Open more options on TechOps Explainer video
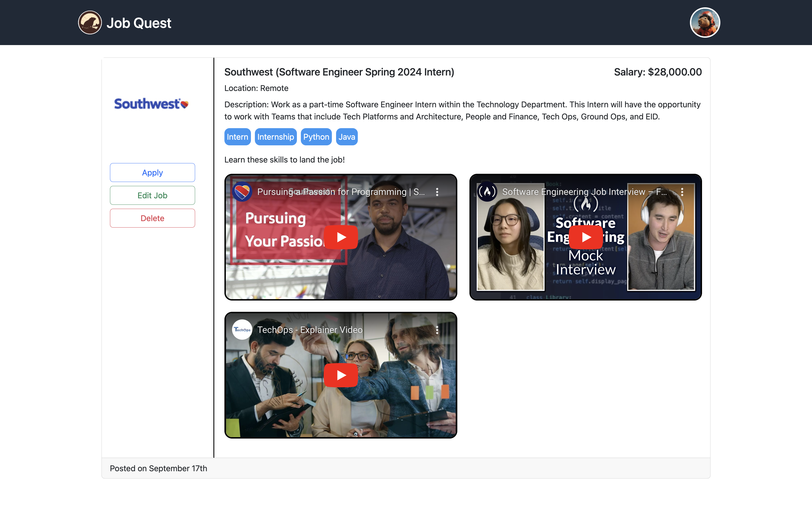The image size is (812, 507). click(437, 330)
